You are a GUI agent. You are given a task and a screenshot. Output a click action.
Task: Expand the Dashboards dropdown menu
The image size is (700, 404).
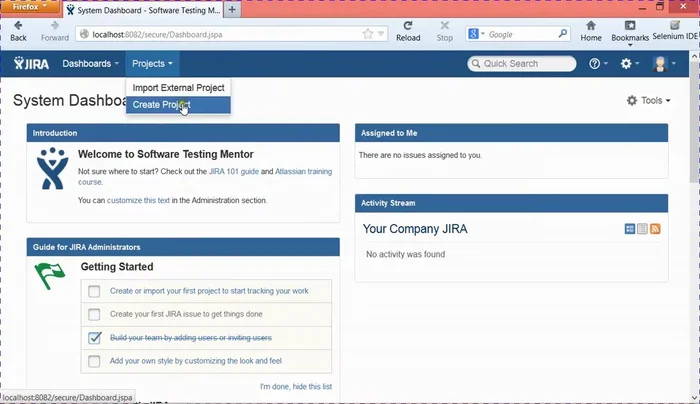click(x=90, y=64)
